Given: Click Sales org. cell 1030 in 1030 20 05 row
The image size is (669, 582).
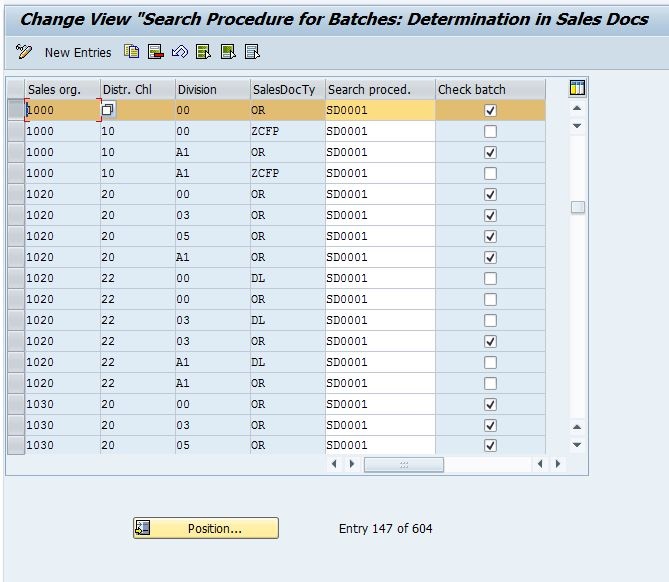Looking at the screenshot, I should coord(63,445).
